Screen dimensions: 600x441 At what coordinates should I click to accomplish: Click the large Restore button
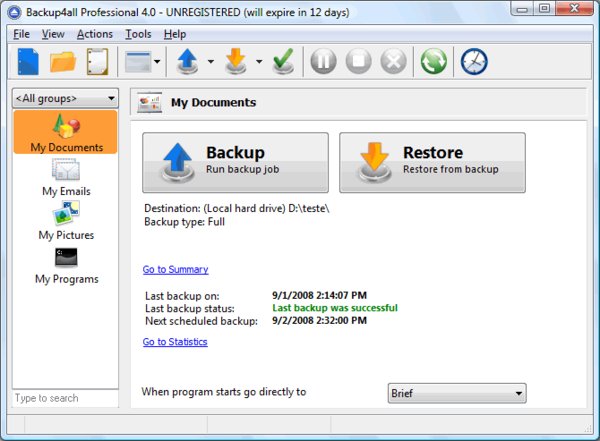pyautogui.click(x=432, y=163)
